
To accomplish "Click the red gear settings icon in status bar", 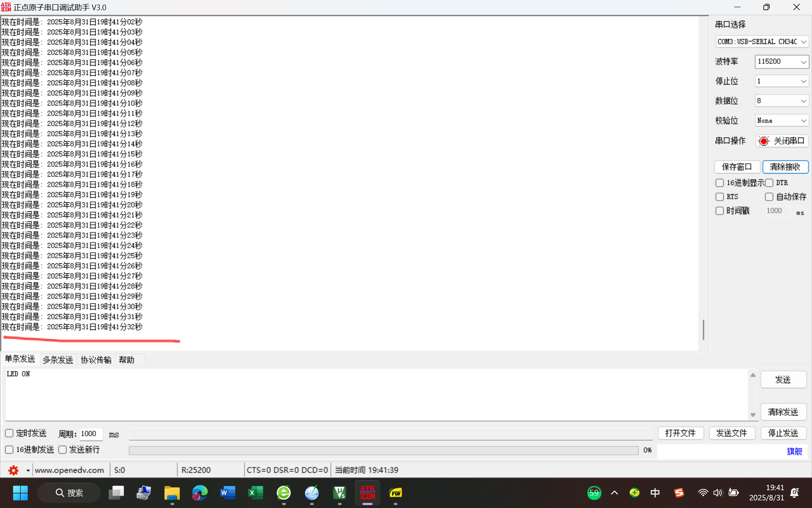I will click(x=14, y=470).
